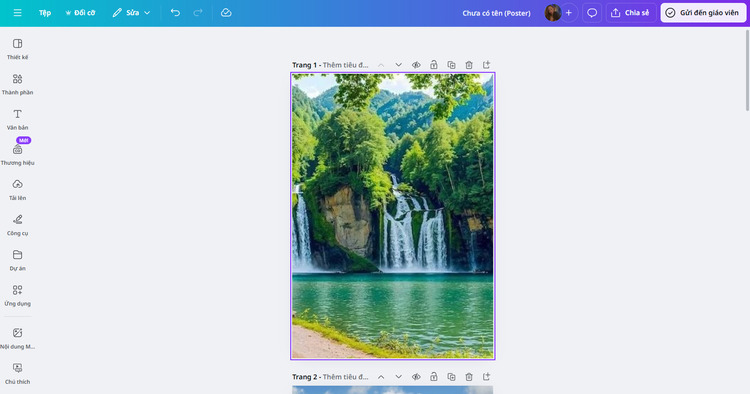
Task: Expand the Sửa editing mode dropdown
Action: 132,13
